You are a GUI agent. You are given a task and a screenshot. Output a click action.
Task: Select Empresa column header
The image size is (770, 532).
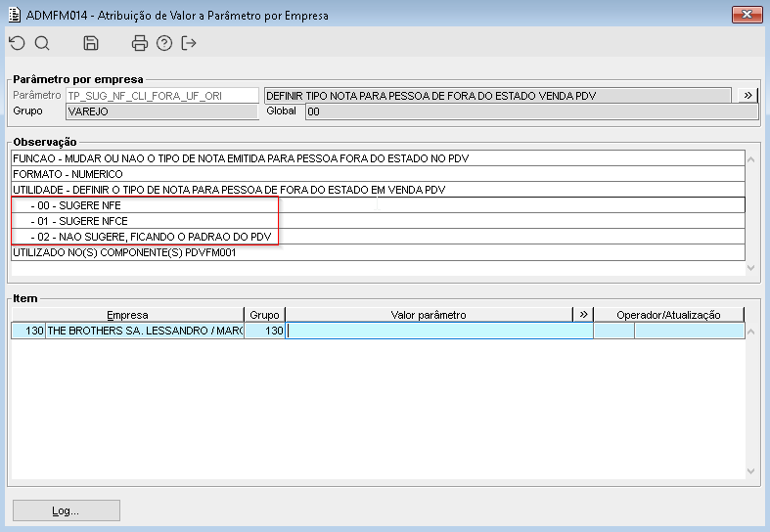[127, 315]
